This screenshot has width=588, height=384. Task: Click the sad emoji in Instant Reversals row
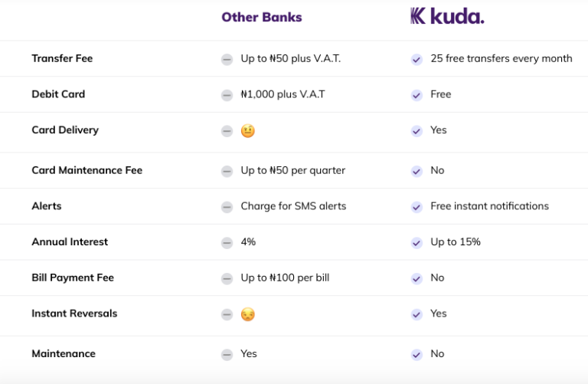(248, 314)
